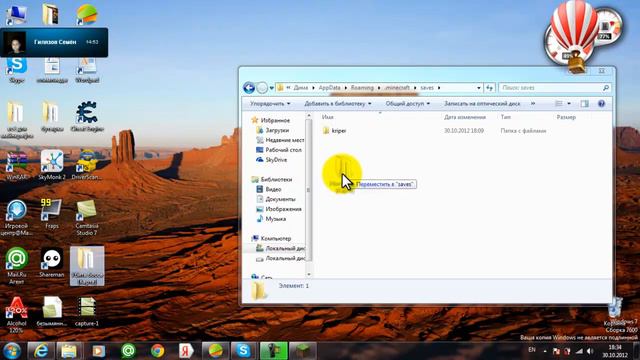The image size is (640, 360).
Task: Sort by Тип (Type) column header
Action: tap(506, 117)
